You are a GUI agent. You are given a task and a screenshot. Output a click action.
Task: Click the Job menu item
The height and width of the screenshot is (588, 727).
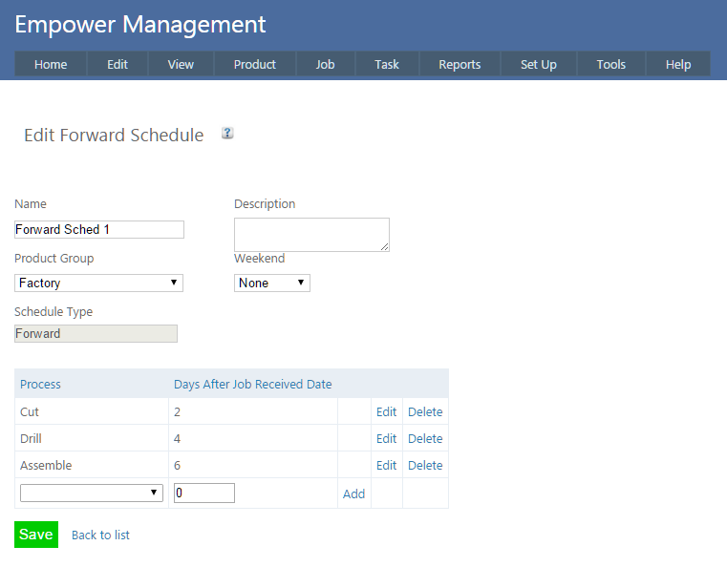pos(325,64)
